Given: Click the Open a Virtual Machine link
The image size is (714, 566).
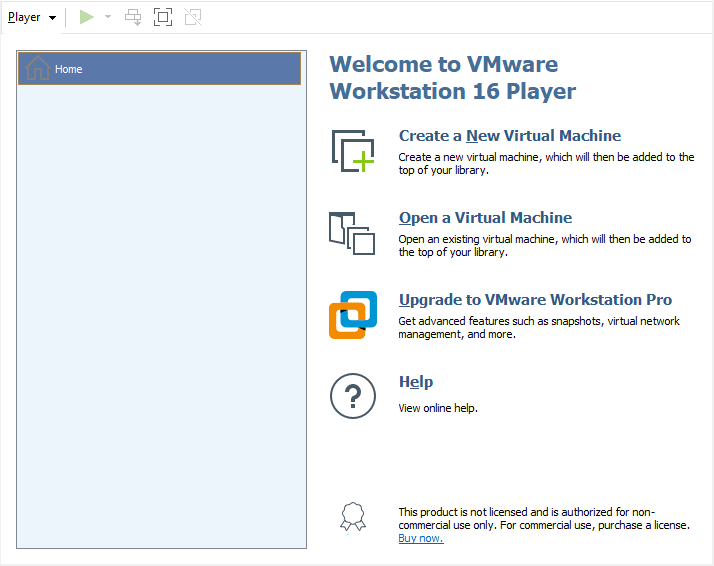Looking at the screenshot, I should [x=485, y=218].
